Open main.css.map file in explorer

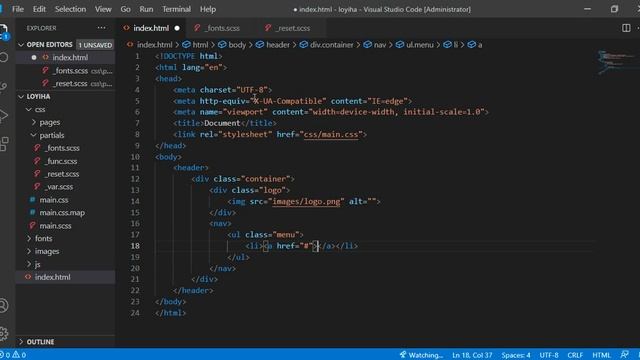[65, 213]
